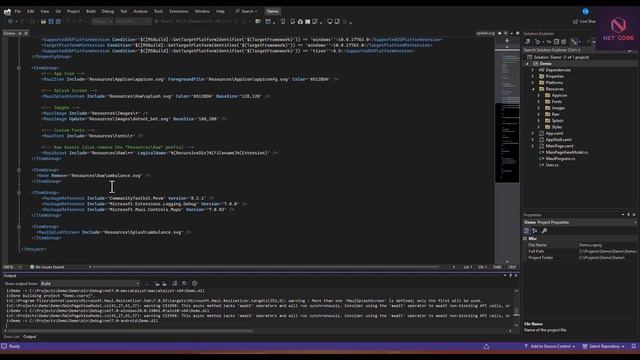Collapse the PackageReference ItemGroup fold
The height and width of the screenshot is (360, 640).
point(19,193)
